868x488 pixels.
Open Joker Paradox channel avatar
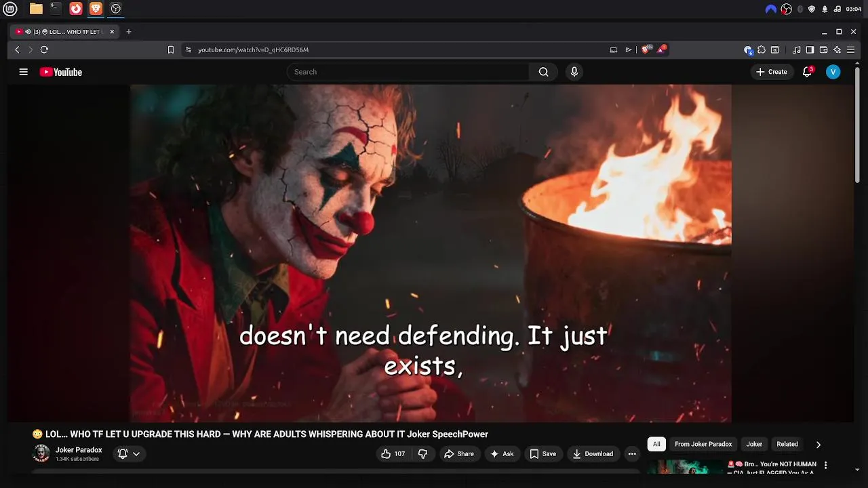coord(41,453)
